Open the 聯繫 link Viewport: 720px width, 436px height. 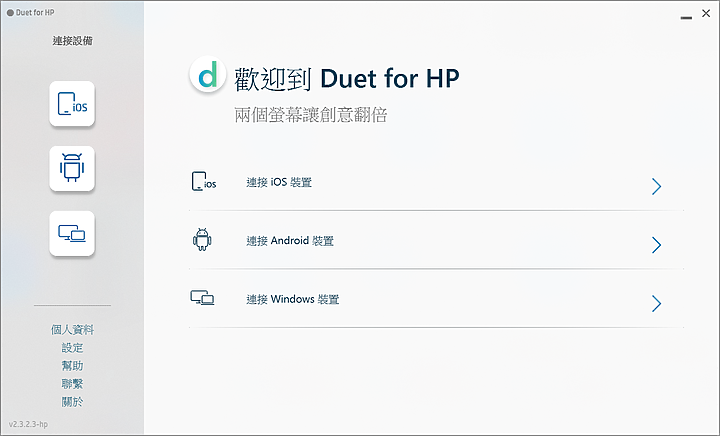(72, 384)
